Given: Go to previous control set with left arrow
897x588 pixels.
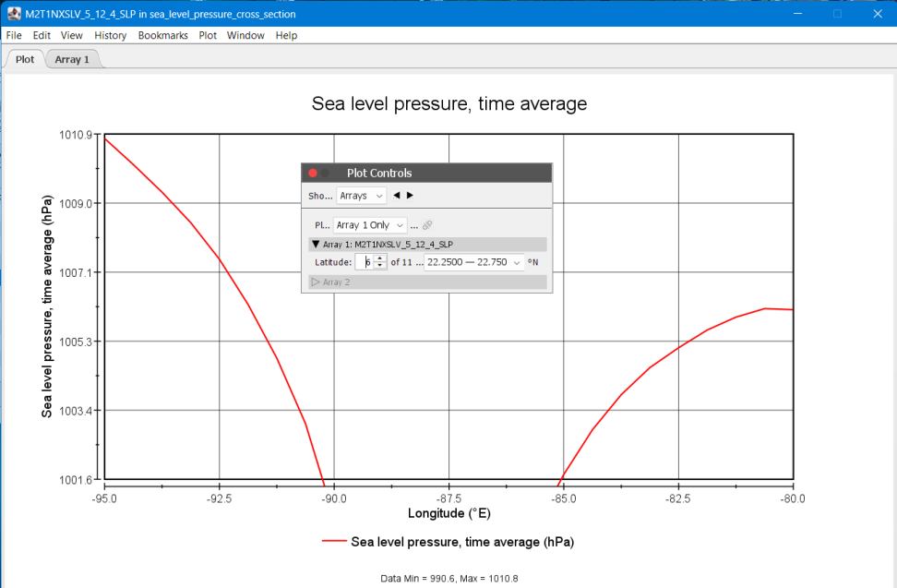Looking at the screenshot, I should 397,195.
